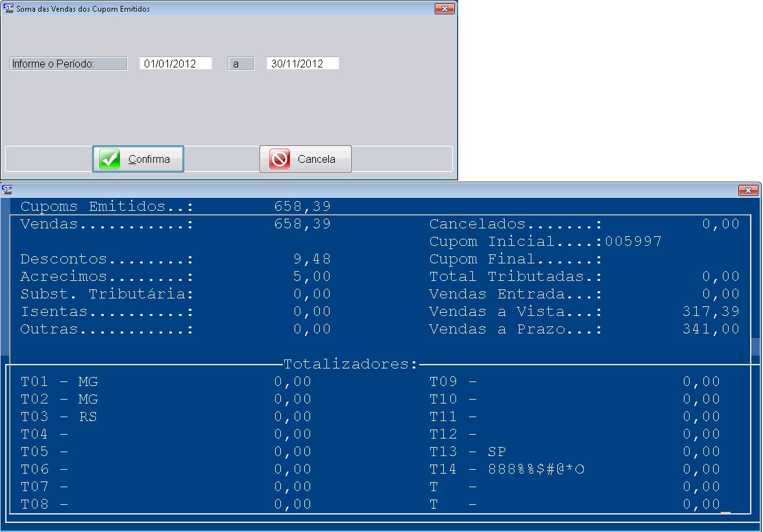Click the red prohibited icon on Cancela
Image resolution: width=763 pixels, height=532 pixels.
click(x=280, y=159)
